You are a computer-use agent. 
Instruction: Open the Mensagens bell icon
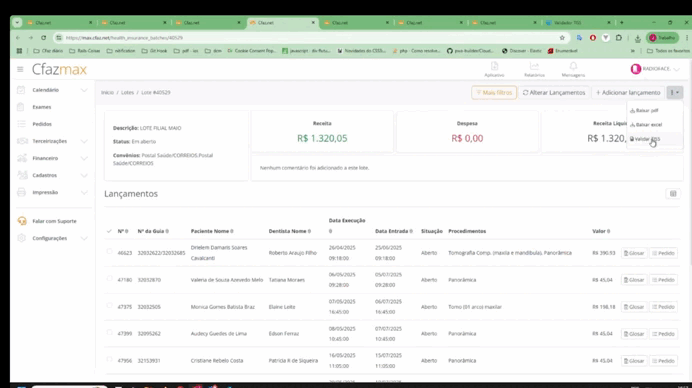point(573,66)
